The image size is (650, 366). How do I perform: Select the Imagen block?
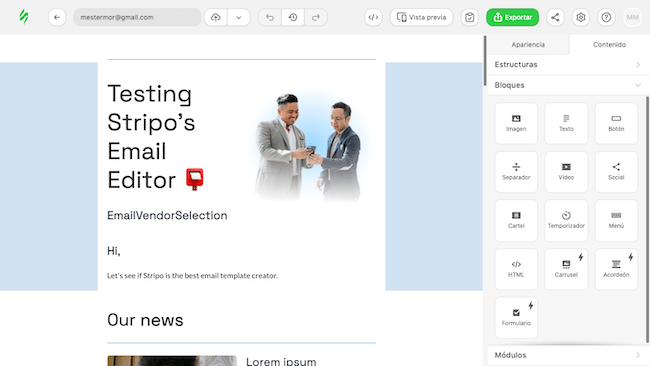pyautogui.click(x=516, y=123)
